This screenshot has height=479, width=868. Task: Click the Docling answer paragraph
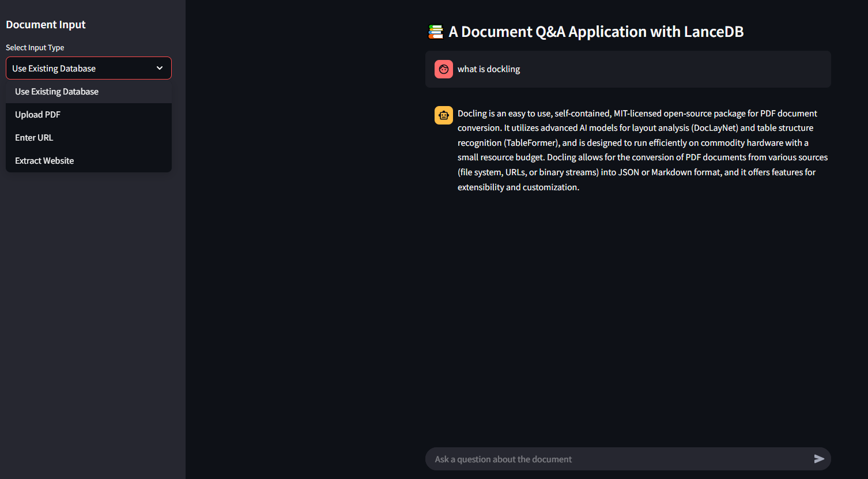pos(640,150)
